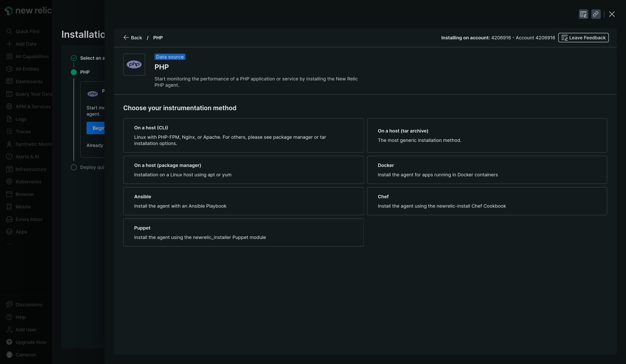This screenshot has height=364, width=626.
Task: Open APM and Services section
Action: 28,107
